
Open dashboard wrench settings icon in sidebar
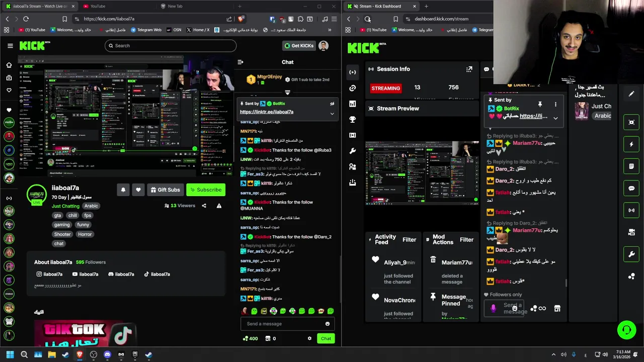click(x=352, y=150)
